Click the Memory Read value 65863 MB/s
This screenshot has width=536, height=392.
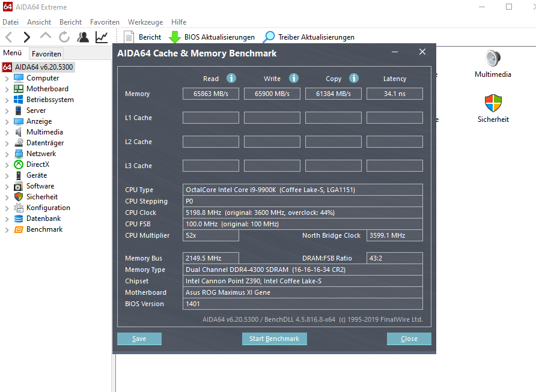click(211, 94)
